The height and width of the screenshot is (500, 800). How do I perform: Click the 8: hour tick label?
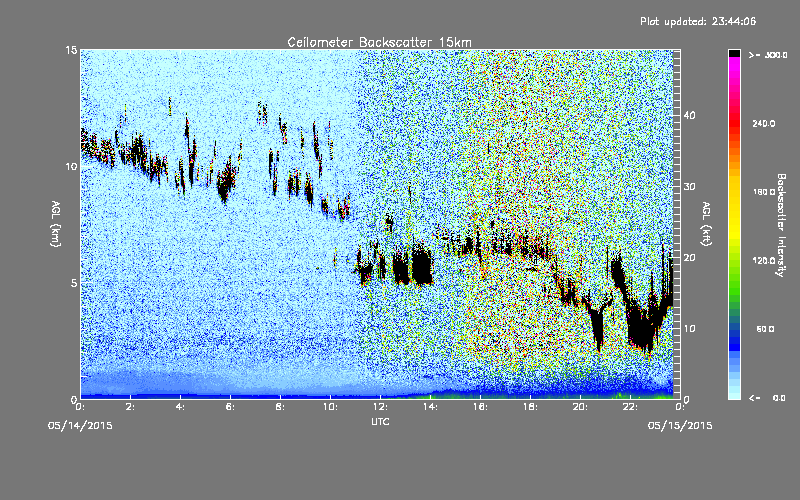(x=281, y=407)
